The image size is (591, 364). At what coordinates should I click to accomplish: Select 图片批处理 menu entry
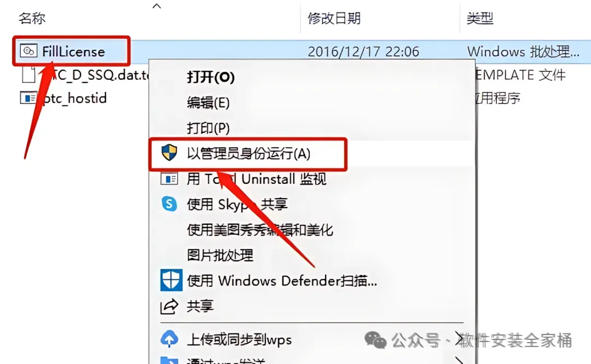click(220, 256)
